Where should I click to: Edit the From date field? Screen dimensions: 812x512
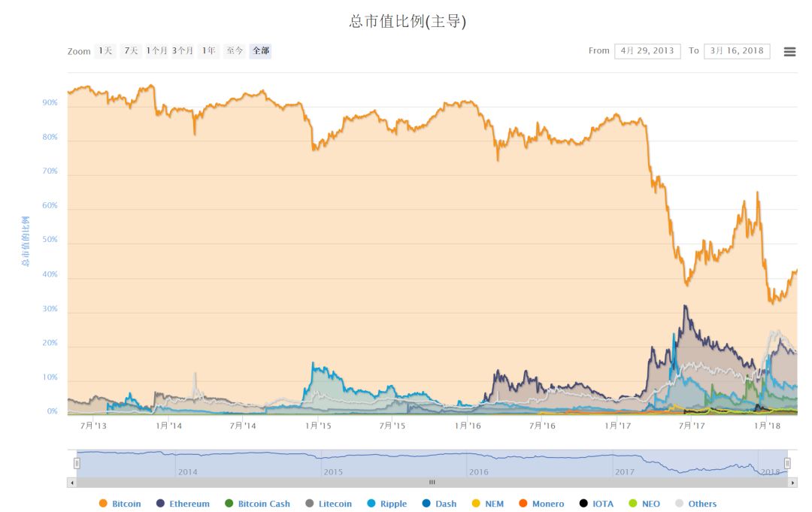pos(647,51)
